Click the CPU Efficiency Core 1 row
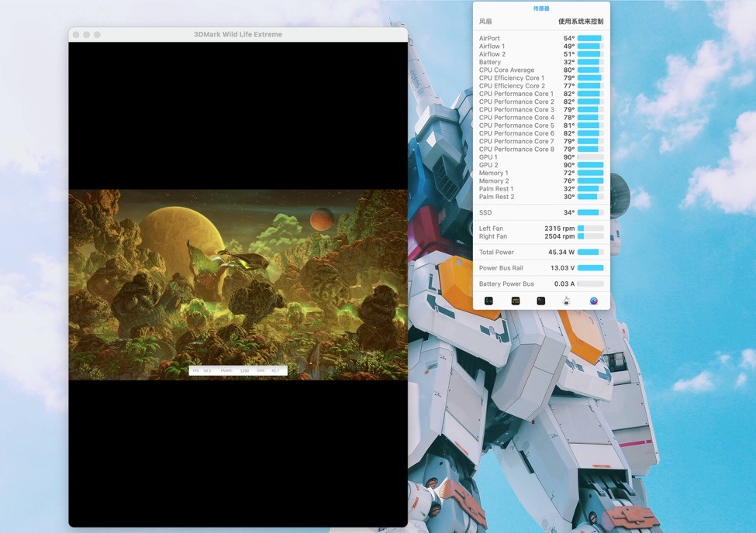The height and width of the screenshot is (533, 756). (x=541, y=77)
